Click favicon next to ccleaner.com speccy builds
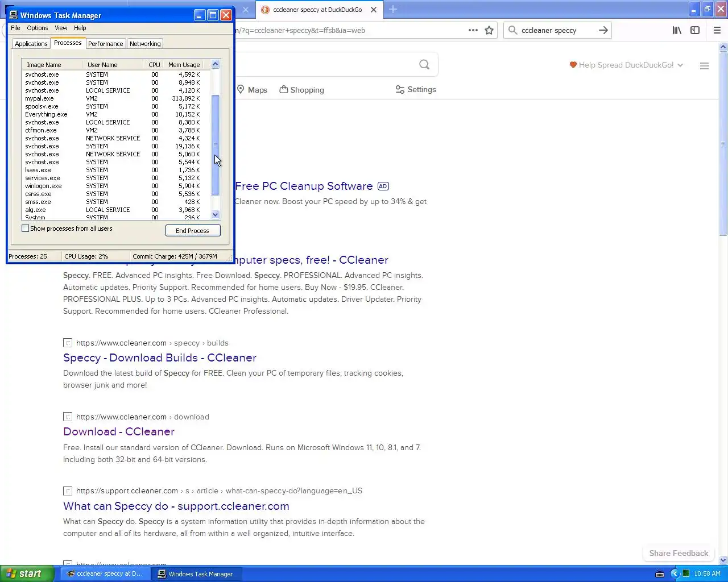The image size is (728, 582). coord(68,343)
